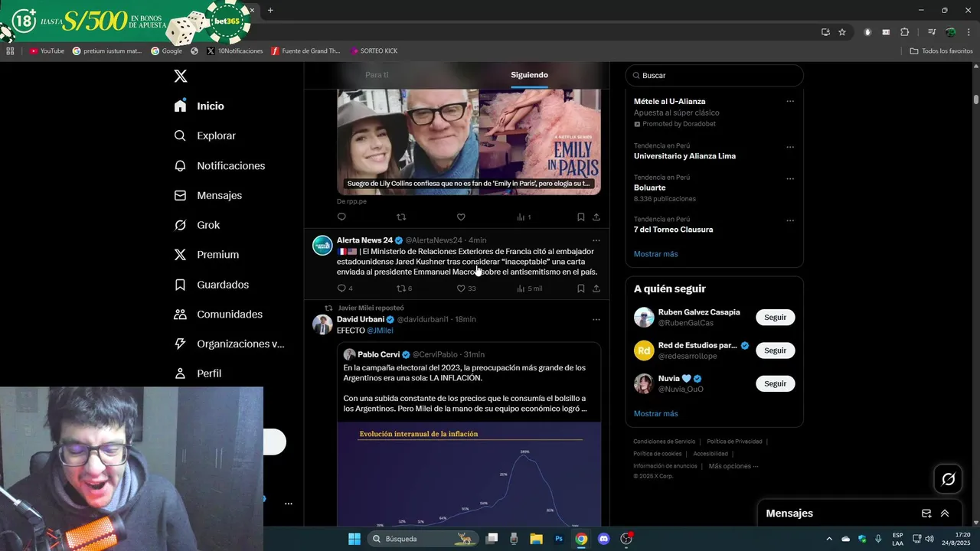Viewport: 980px width, 551px height.
Task: Open Perfil in the sidebar
Action: pos(198,373)
